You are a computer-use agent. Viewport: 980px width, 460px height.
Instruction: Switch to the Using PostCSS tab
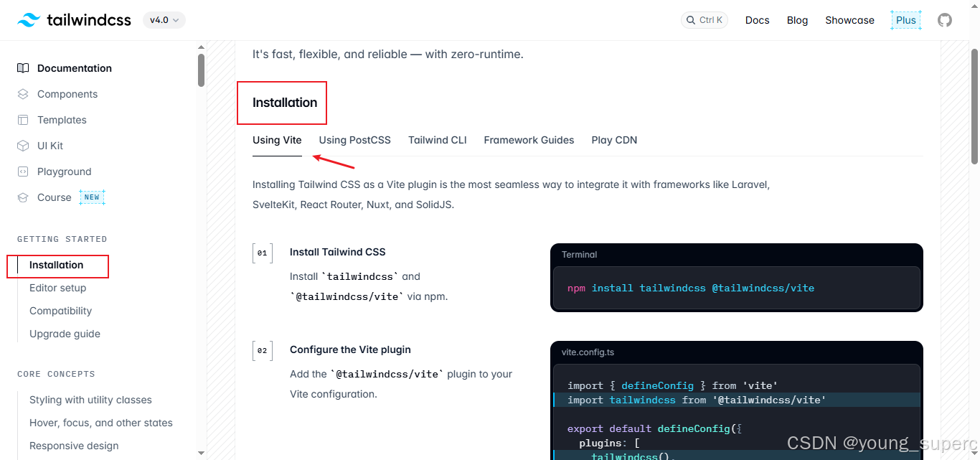[355, 140]
